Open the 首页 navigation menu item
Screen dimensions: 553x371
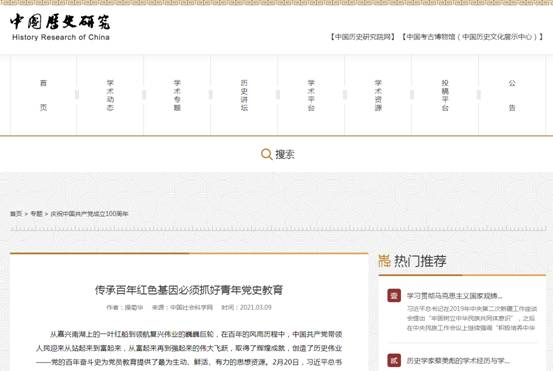pyautogui.click(x=43, y=95)
